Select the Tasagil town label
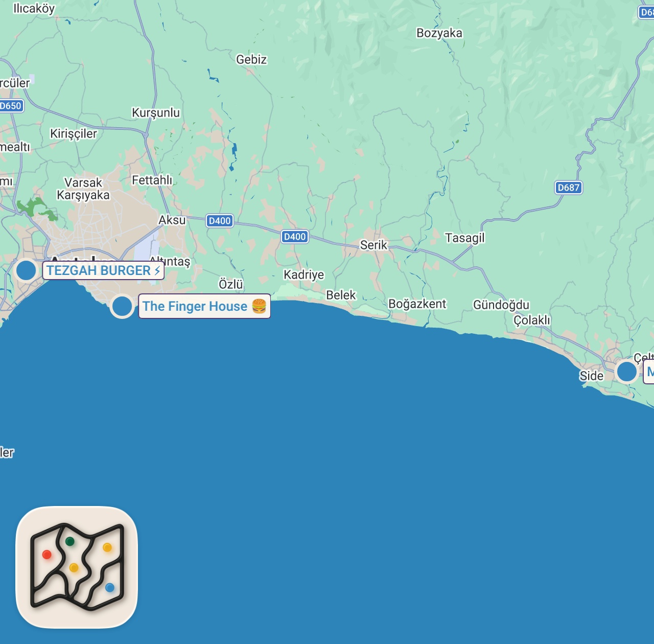Viewport: 654px width, 644px height. tap(464, 238)
